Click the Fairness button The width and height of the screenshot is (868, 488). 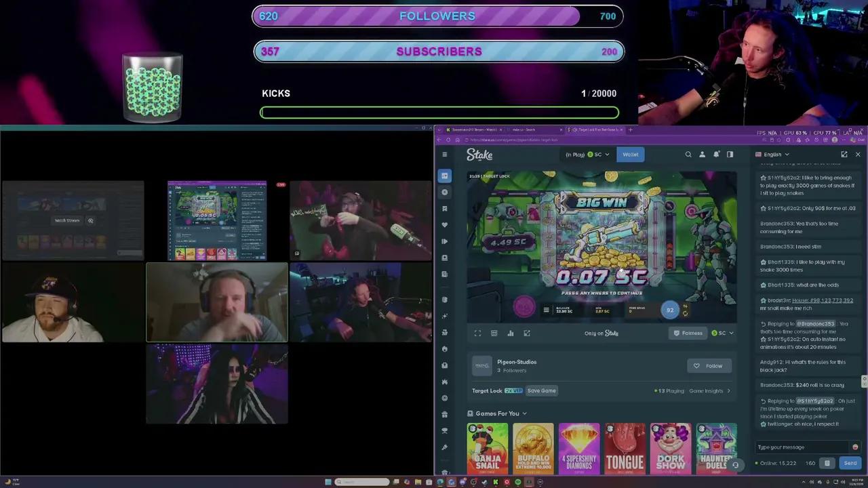(x=688, y=333)
